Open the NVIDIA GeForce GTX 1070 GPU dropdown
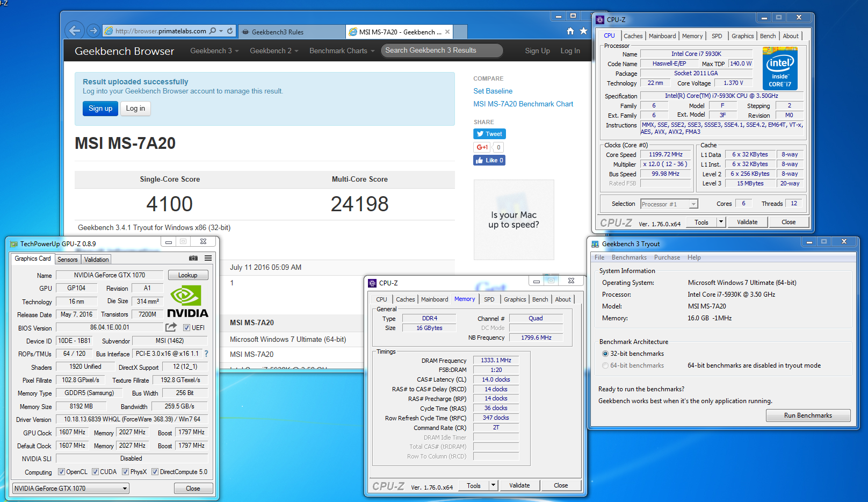This screenshot has width=868, height=502. coord(71,488)
